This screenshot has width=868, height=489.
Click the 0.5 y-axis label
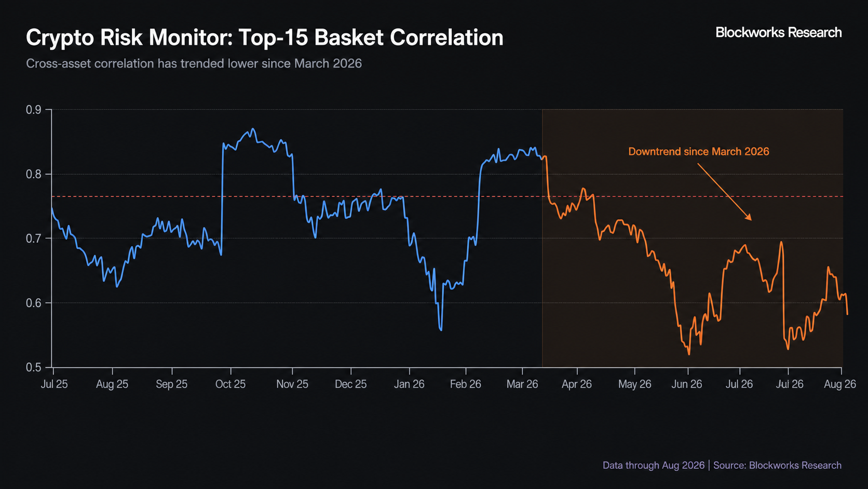point(34,367)
